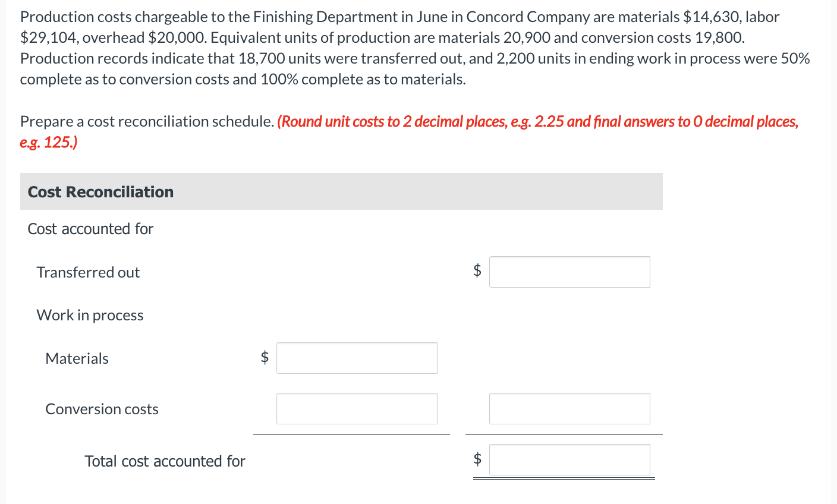The image size is (837, 504).
Task: Click the 'Cost accounted for' label
Action: 90,229
